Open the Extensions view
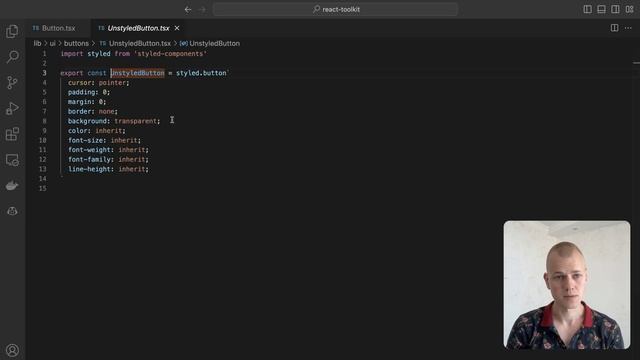This screenshot has height=360, width=640. [x=12, y=134]
